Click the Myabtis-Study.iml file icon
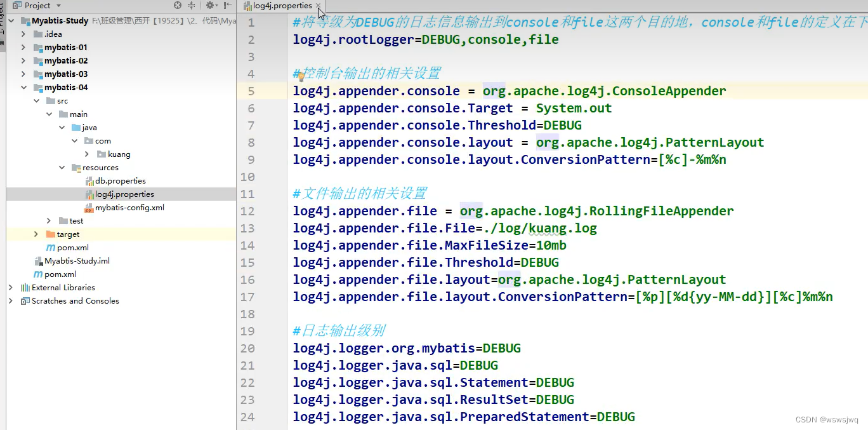This screenshot has height=430, width=868. click(38, 260)
